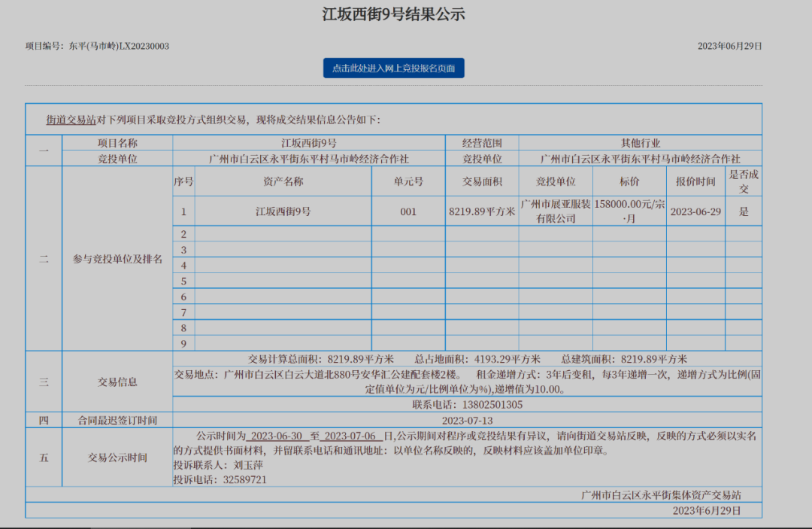Click the underlined end date 2023-07-06

[350, 436]
